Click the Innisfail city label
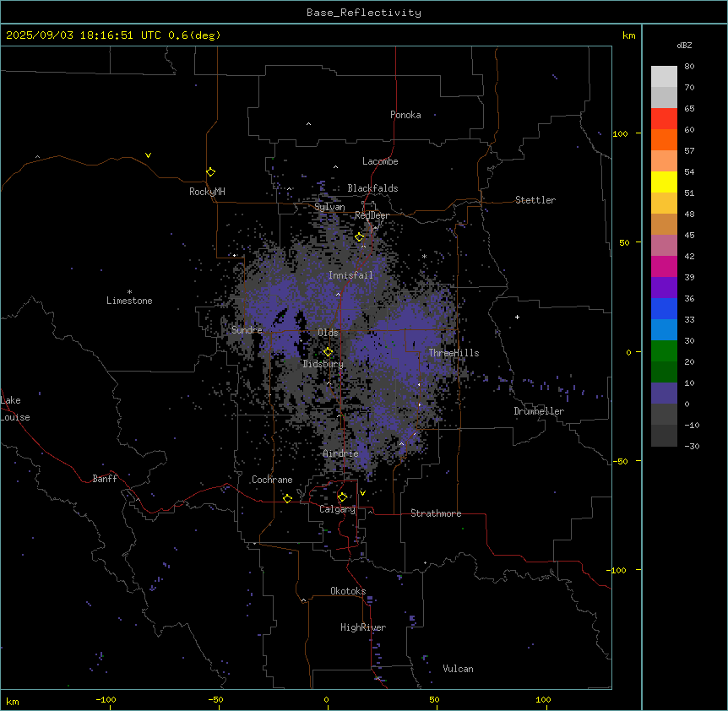Screen dimensions: 728x711 coord(350,275)
